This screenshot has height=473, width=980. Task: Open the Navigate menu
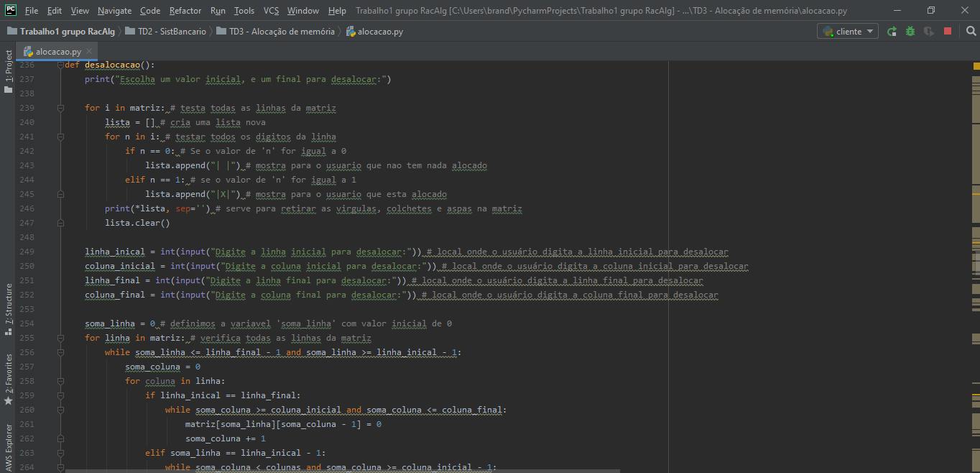pyautogui.click(x=115, y=11)
